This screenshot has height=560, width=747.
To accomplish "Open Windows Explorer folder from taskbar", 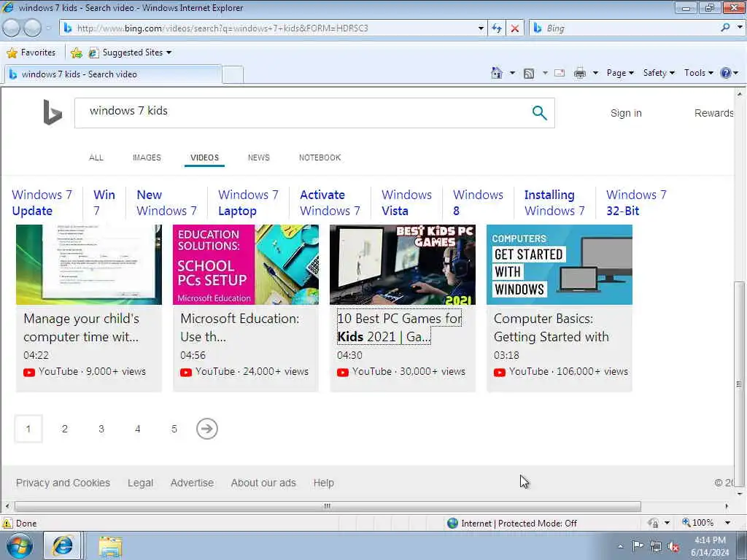I will tap(111, 546).
